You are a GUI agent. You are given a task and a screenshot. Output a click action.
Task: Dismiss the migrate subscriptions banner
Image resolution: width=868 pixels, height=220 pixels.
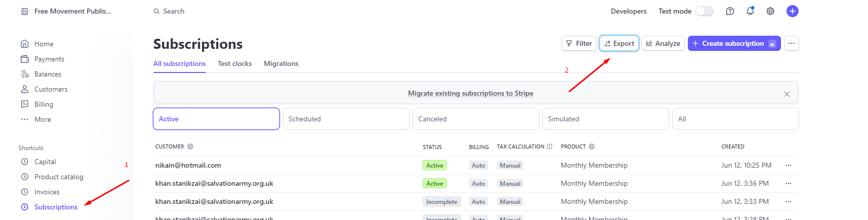pos(786,94)
